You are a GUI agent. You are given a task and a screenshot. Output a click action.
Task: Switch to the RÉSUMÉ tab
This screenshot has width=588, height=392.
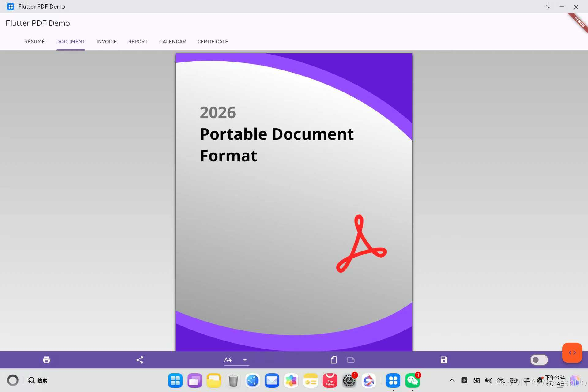click(x=35, y=42)
